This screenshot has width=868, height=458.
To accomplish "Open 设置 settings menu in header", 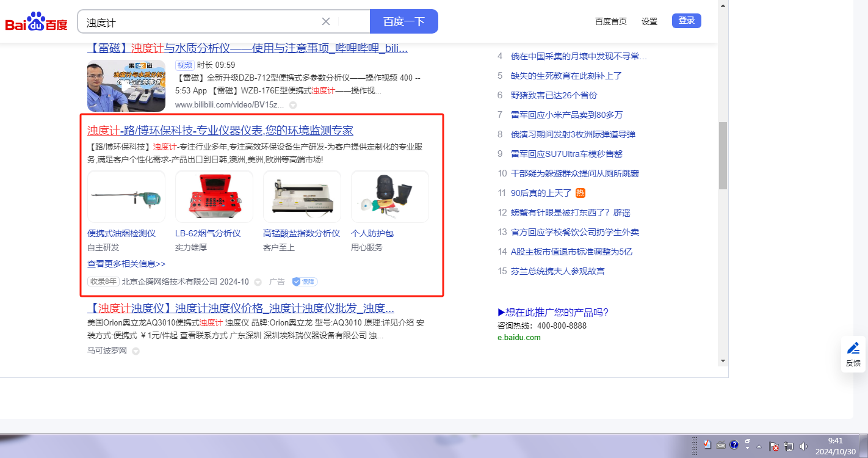I will 649,21.
